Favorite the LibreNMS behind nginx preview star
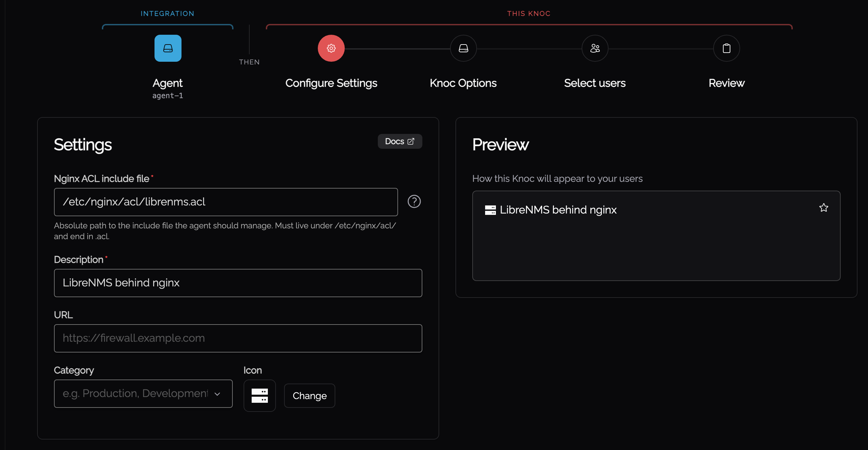Viewport: 868px width, 450px height. [x=823, y=208]
